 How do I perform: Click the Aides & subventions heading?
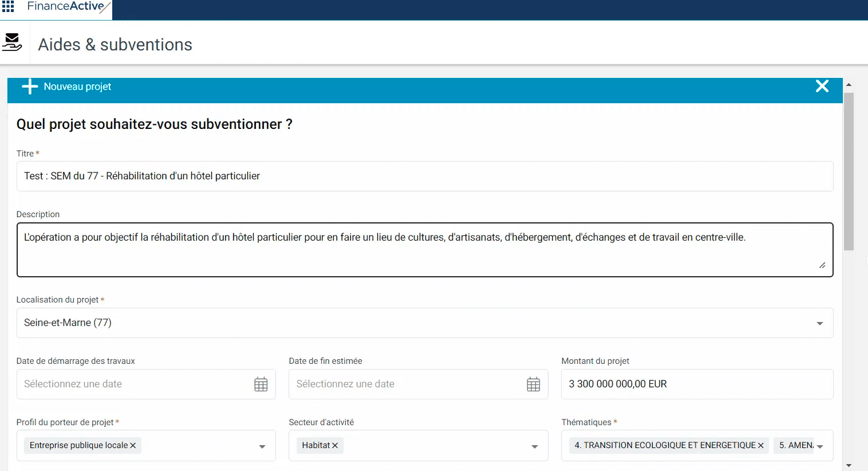point(115,45)
